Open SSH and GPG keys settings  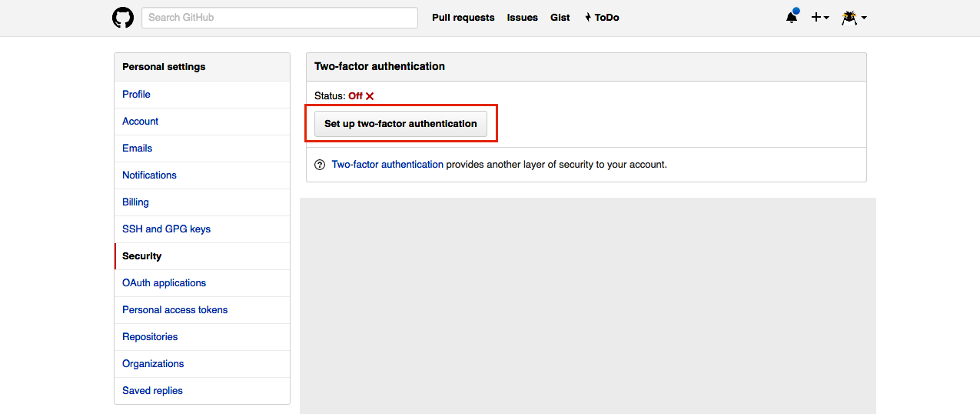pyautogui.click(x=202, y=229)
